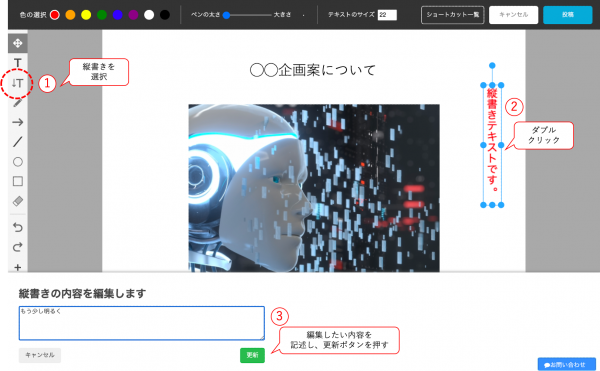Viewport: 600px width, 371px height.
Task: Select the move tool icon
Action: coord(18,43)
